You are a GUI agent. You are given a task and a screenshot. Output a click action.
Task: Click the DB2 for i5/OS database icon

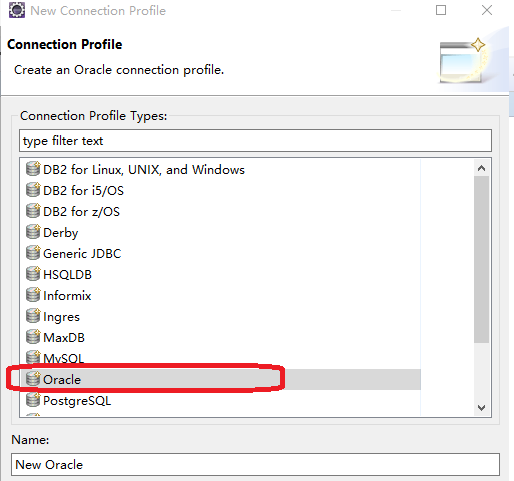[33, 190]
